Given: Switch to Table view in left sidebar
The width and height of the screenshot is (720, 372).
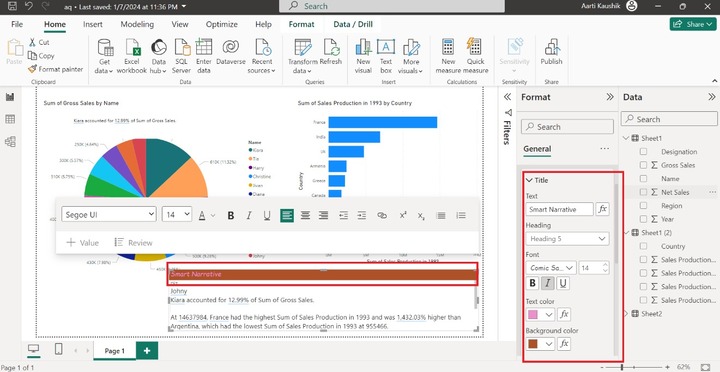Looking at the screenshot, I should pos(10,119).
